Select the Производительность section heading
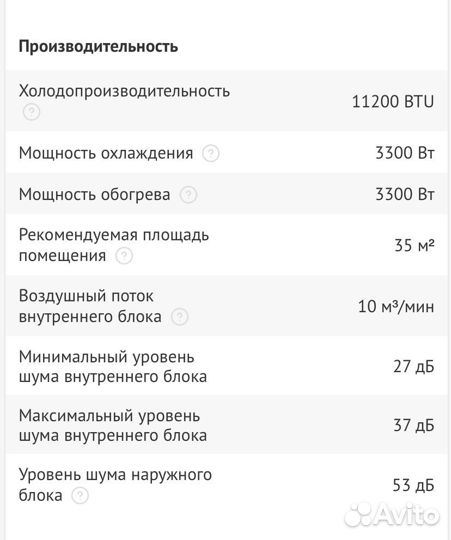This screenshot has width=451, height=540. [x=98, y=46]
